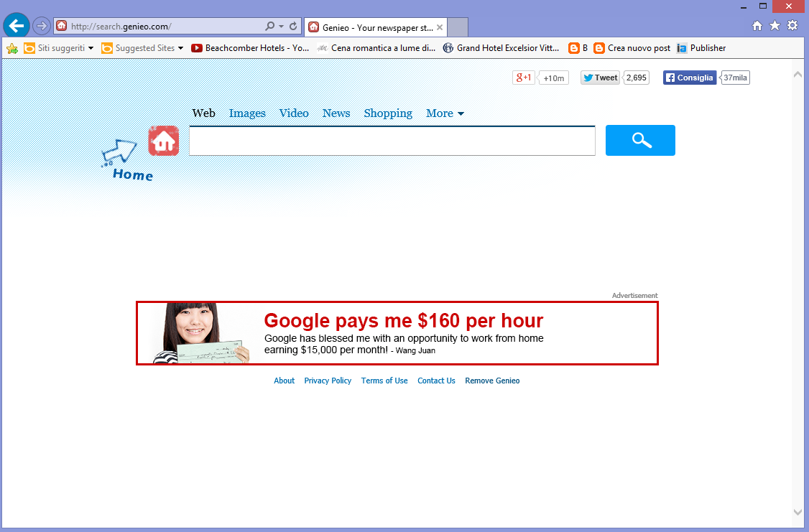Screen dimensions: 809x532
Task: Click the browser forward arrow button
Action: click(41, 26)
